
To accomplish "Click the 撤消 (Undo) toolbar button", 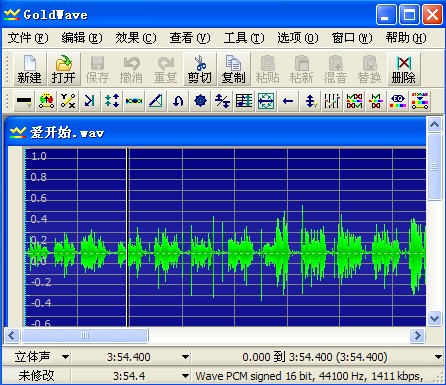I will 131,69.
